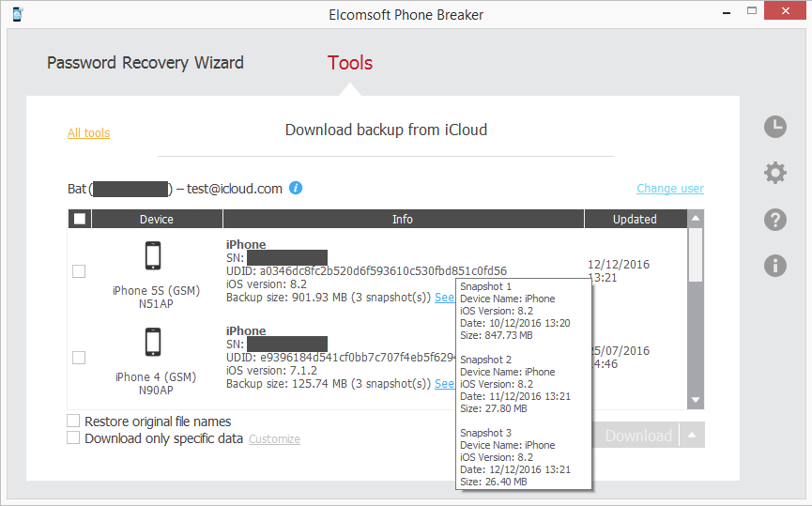Click the app icon in the title bar
The width and height of the screenshot is (812, 506).
pos(18,14)
